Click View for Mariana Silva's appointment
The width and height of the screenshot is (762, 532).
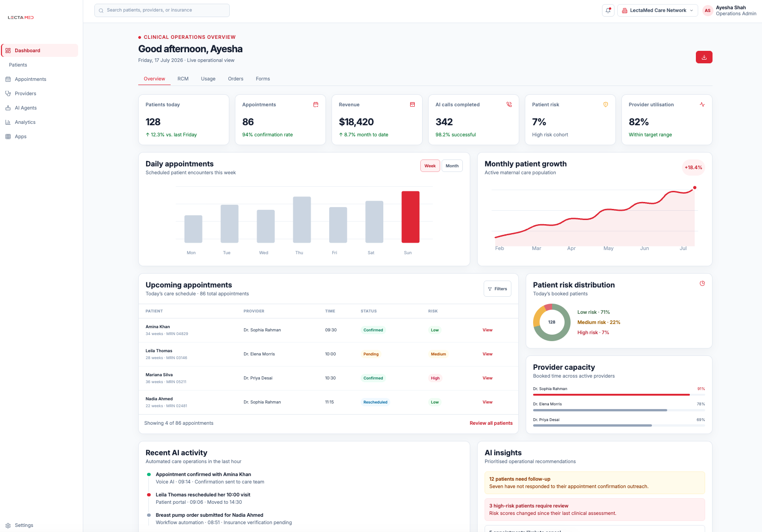point(487,378)
